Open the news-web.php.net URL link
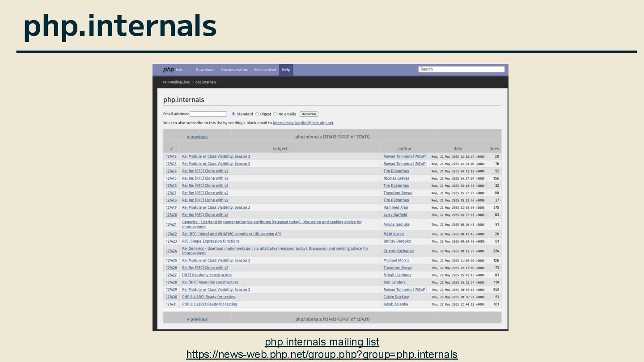 [x=322, y=354]
